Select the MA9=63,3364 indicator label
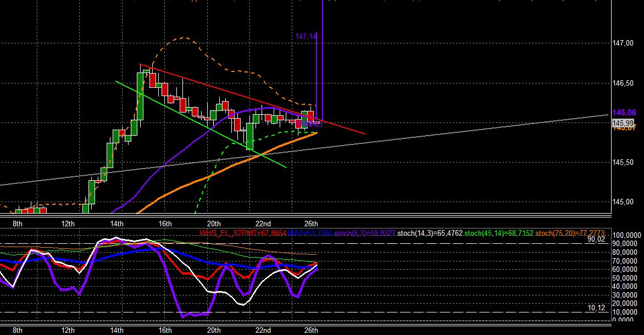The width and height of the screenshot is (644, 335). click(x=310, y=233)
